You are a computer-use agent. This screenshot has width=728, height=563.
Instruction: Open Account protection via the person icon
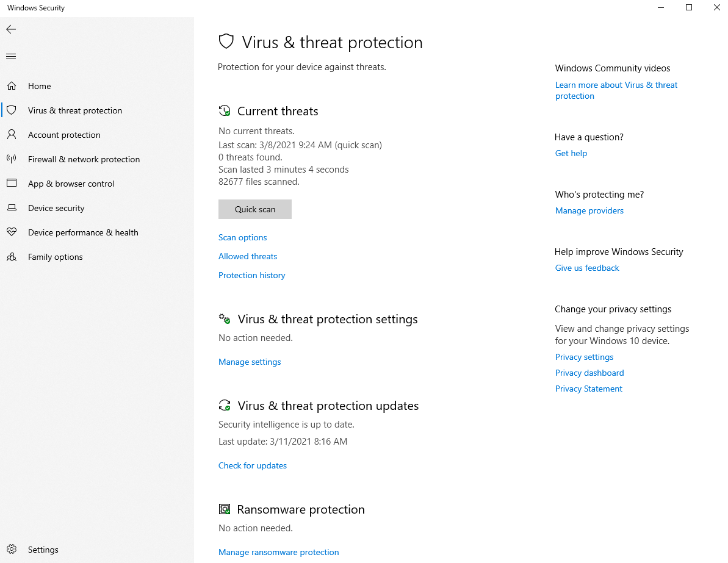[x=12, y=134]
